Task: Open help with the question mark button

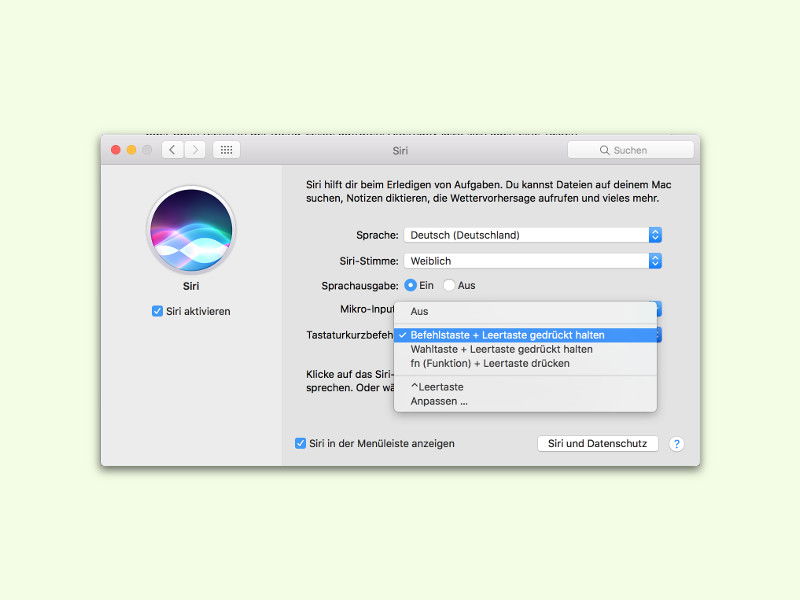Action: (x=677, y=444)
